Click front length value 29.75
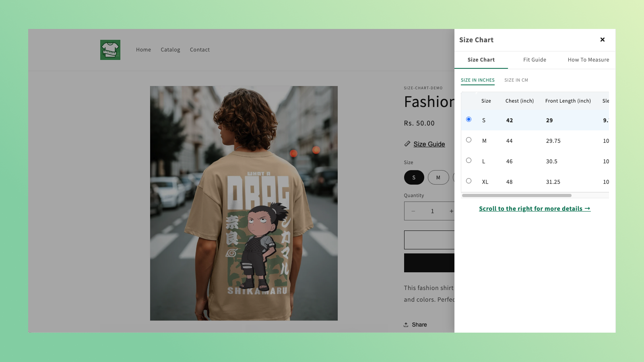The width and height of the screenshot is (644, 362). [553, 141]
